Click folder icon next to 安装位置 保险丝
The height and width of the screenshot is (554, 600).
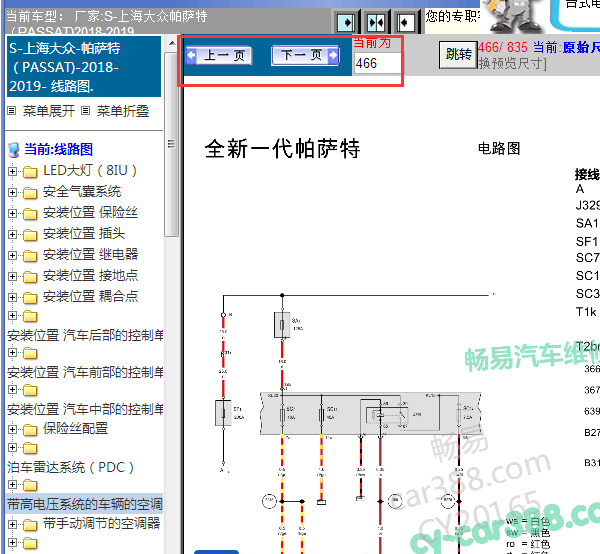(30, 214)
